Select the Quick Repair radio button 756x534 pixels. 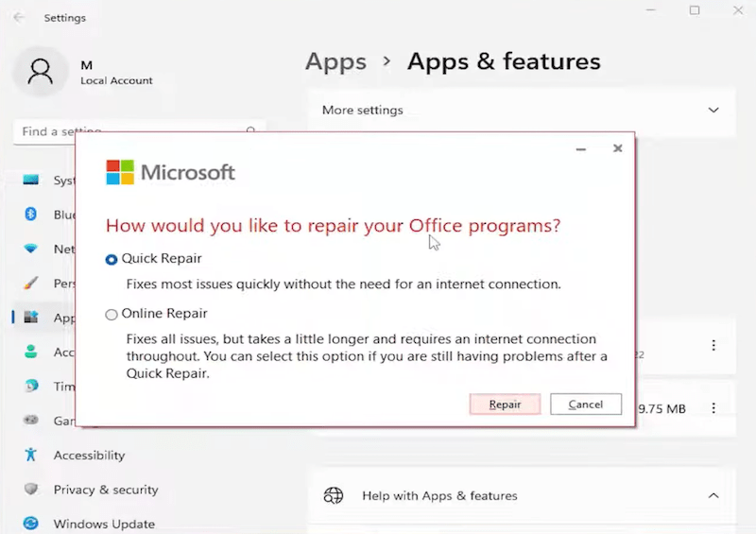click(112, 260)
